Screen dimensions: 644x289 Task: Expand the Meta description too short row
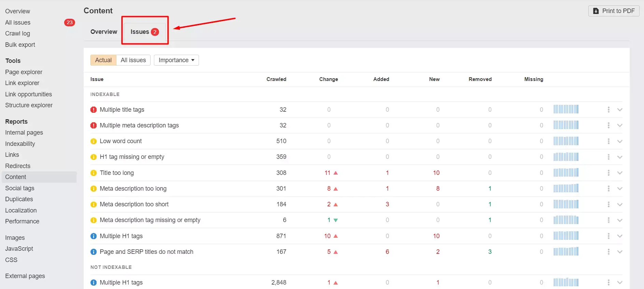tap(620, 204)
